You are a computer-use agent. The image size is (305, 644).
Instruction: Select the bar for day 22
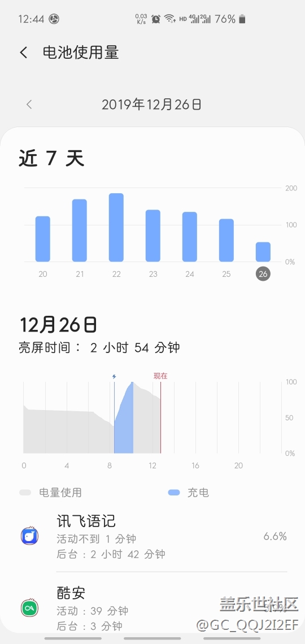116,227
